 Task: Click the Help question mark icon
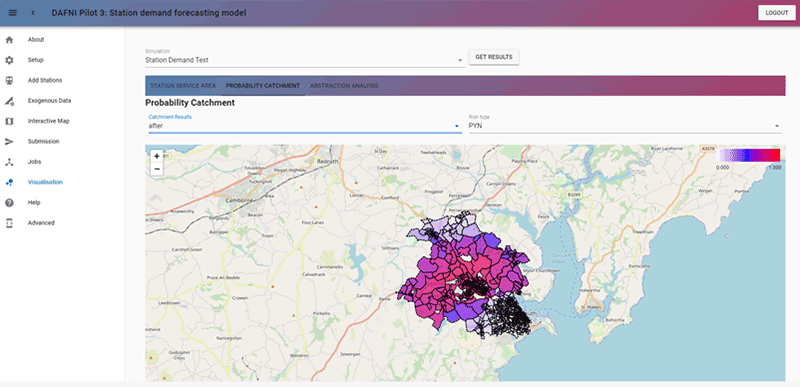[x=9, y=202]
